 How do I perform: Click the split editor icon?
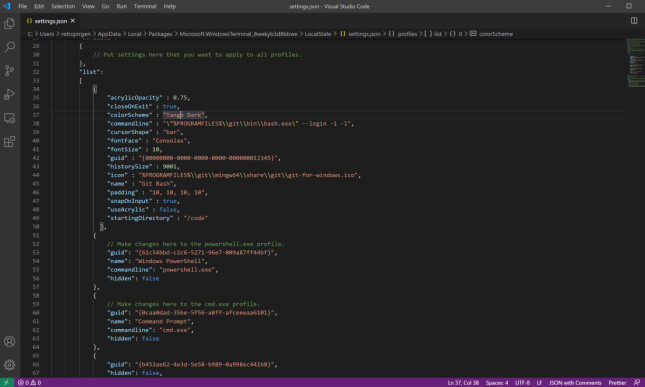pyautogui.click(x=634, y=21)
